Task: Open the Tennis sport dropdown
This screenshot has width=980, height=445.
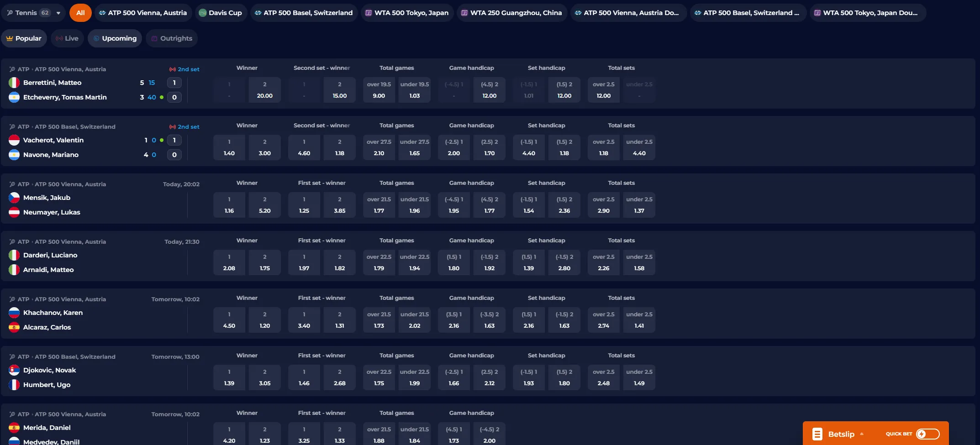Action: point(33,13)
